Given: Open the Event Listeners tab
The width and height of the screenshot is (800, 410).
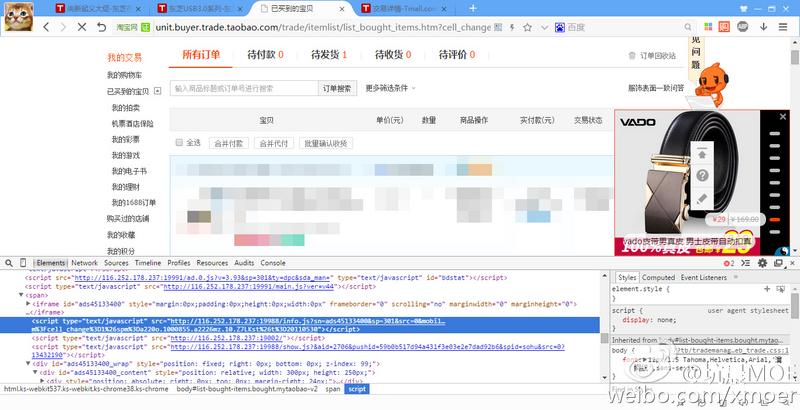Looking at the screenshot, I should (704, 277).
